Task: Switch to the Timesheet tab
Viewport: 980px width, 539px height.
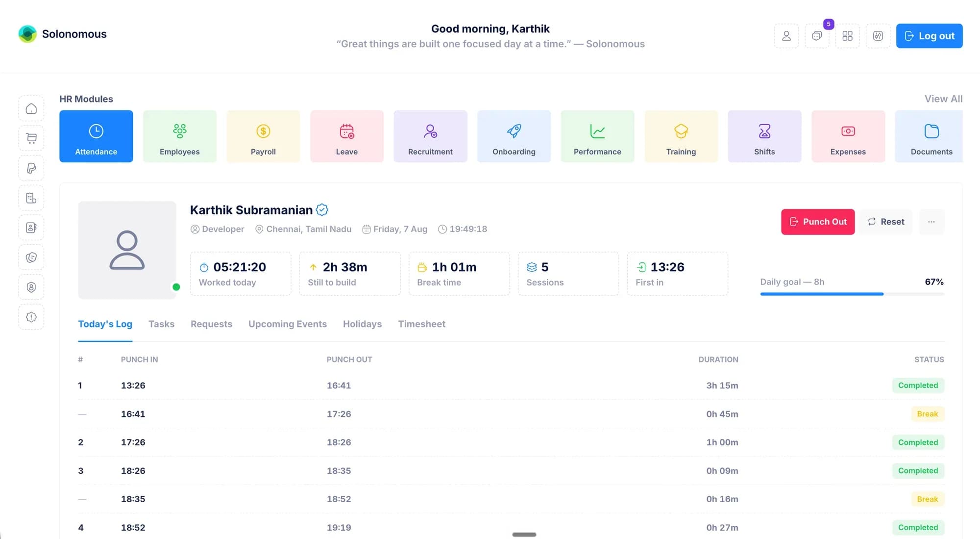Action: coord(421,324)
